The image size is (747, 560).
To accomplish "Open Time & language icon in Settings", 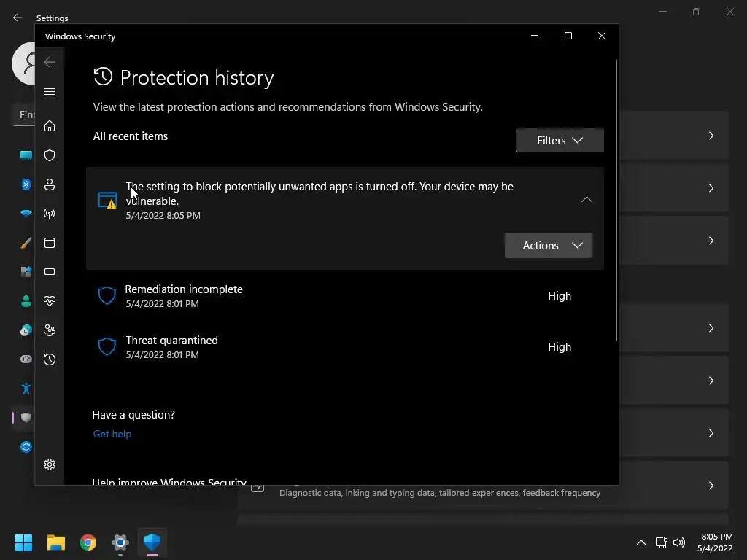I will [x=26, y=330].
